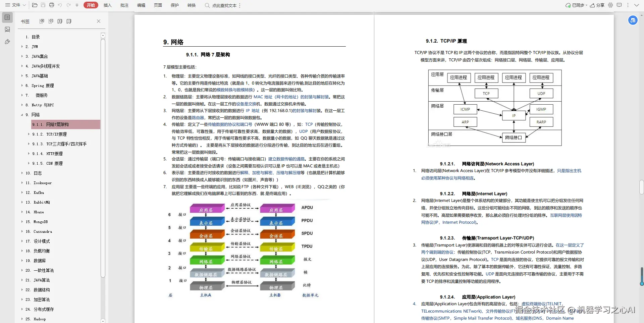Open the thumbnail panel sidebar icon

7,30
